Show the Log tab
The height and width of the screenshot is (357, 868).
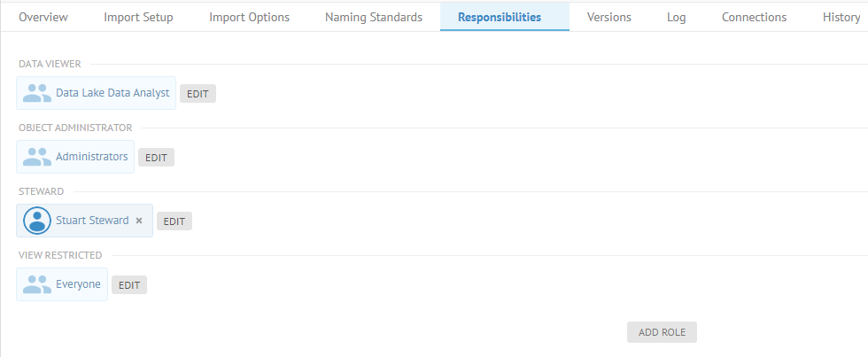(x=676, y=17)
